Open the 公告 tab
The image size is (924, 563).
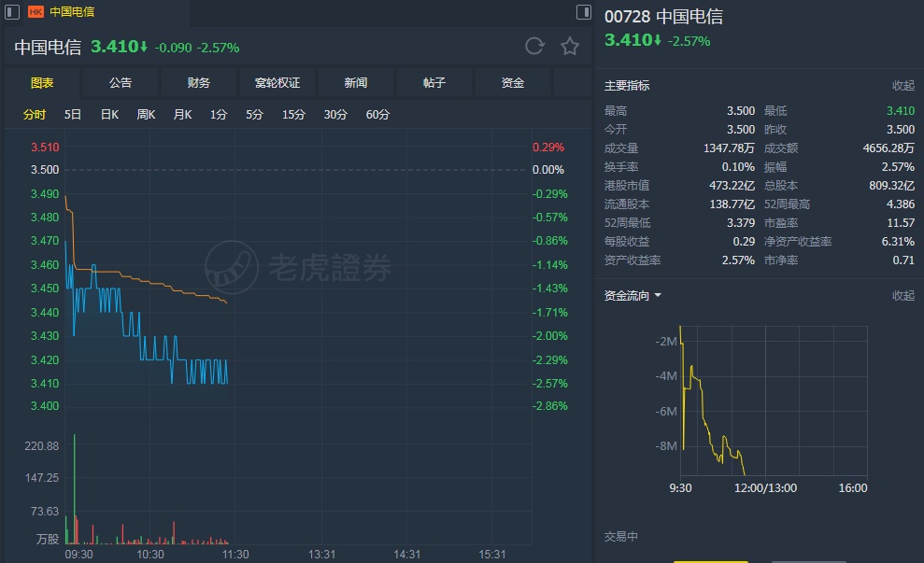tap(121, 82)
